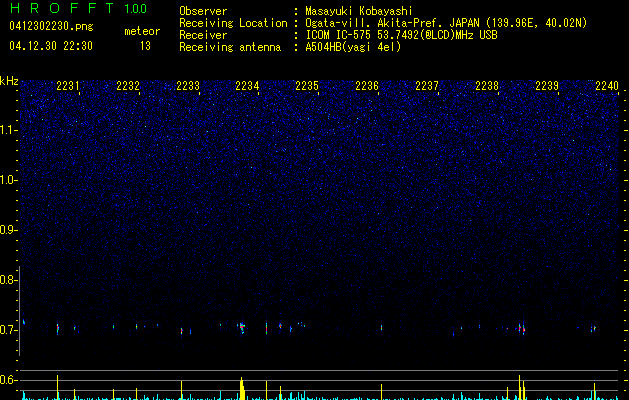
Task: Click the 'meteor' label
Action: point(142,31)
